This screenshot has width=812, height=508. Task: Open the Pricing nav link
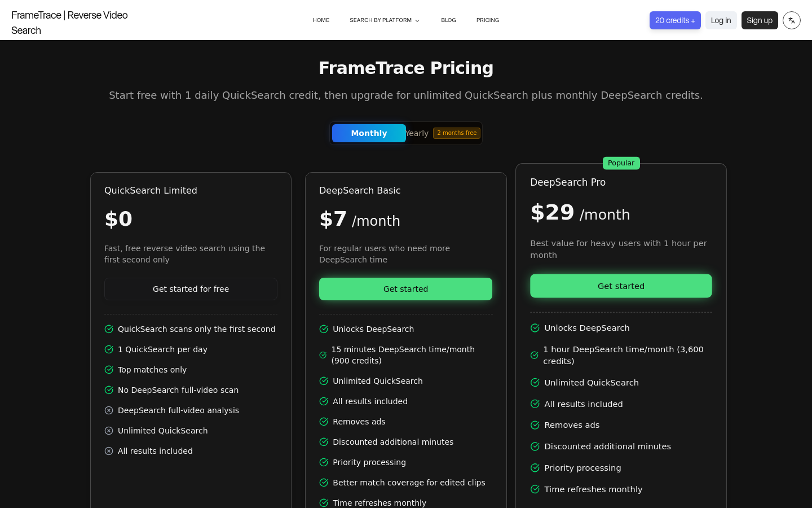tap(488, 20)
